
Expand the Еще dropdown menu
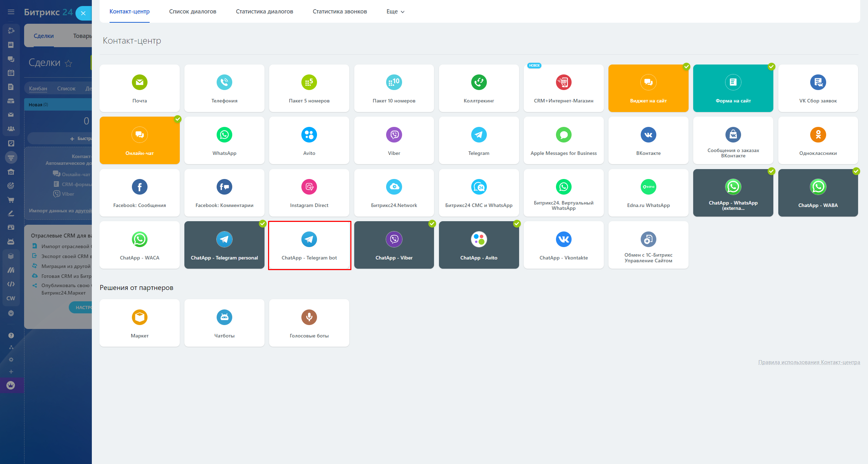pos(395,11)
